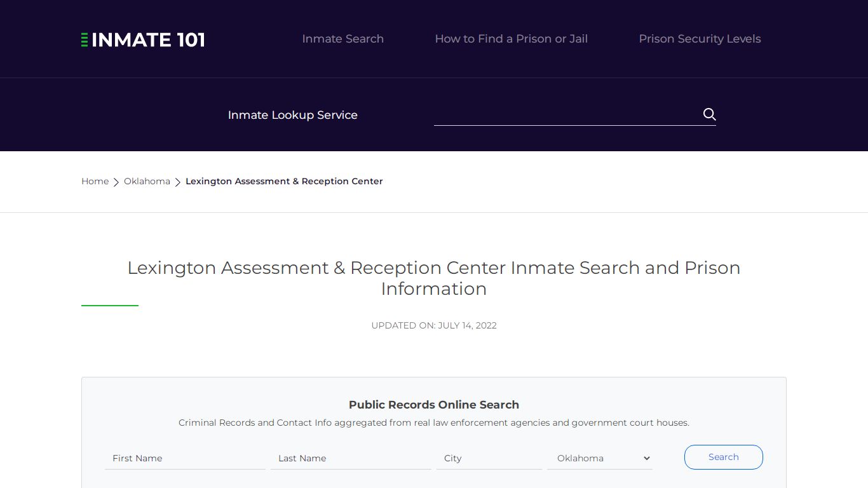The height and width of the screenshot is (488, 868).
Task: Go to Home breadcrumb link
Action: tap(95, 181)
